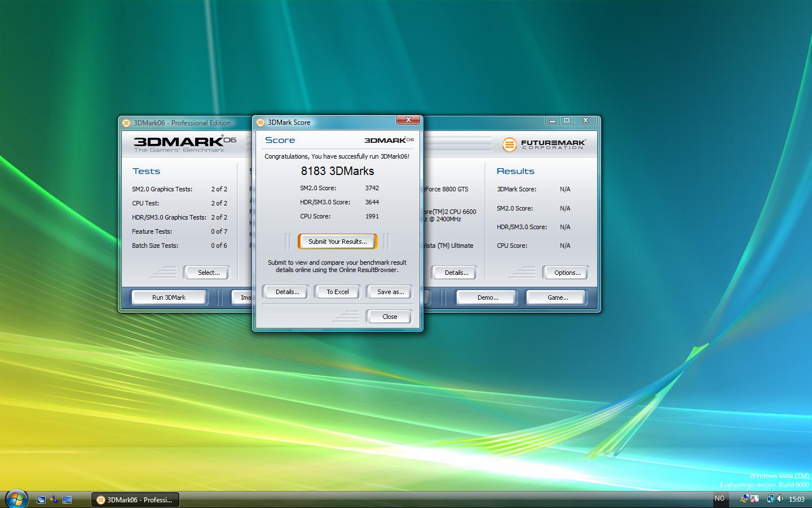
Task: Click the 3DMark06 Gamers' Benchmark logo
Action: click(x=184, y=143)
